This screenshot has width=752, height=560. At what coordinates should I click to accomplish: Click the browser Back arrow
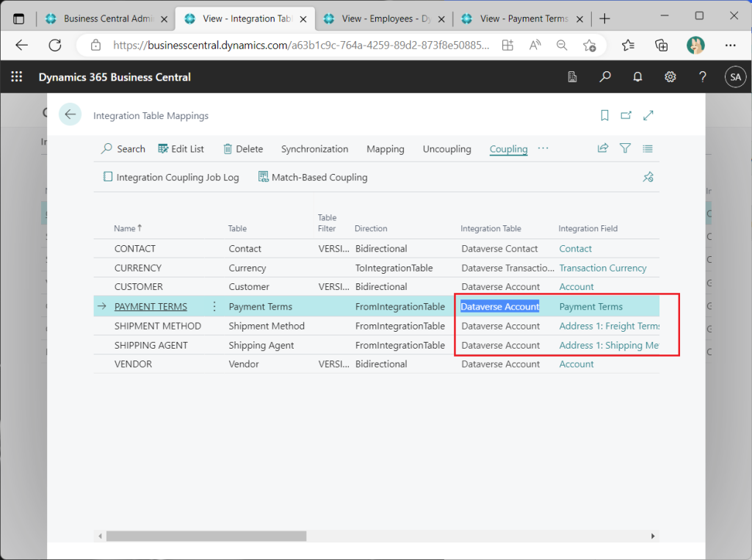point(21,46)
